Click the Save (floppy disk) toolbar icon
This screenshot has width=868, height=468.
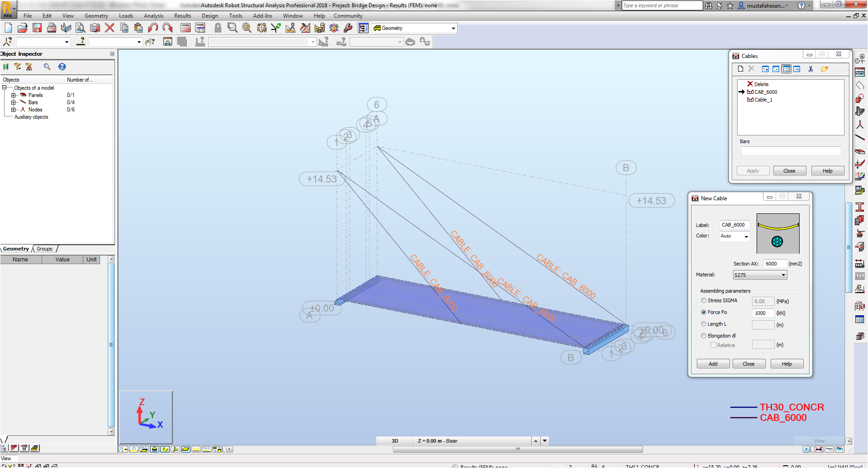[37, 28]
